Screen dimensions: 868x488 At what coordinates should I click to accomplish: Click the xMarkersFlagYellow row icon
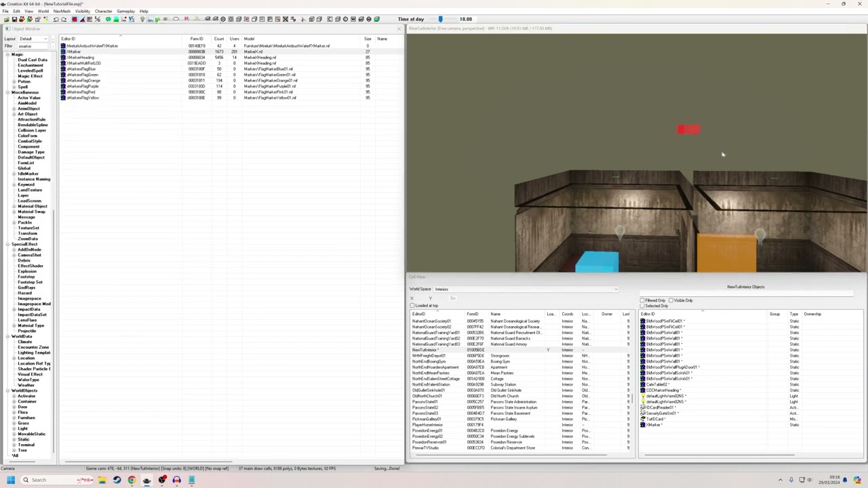63,98
